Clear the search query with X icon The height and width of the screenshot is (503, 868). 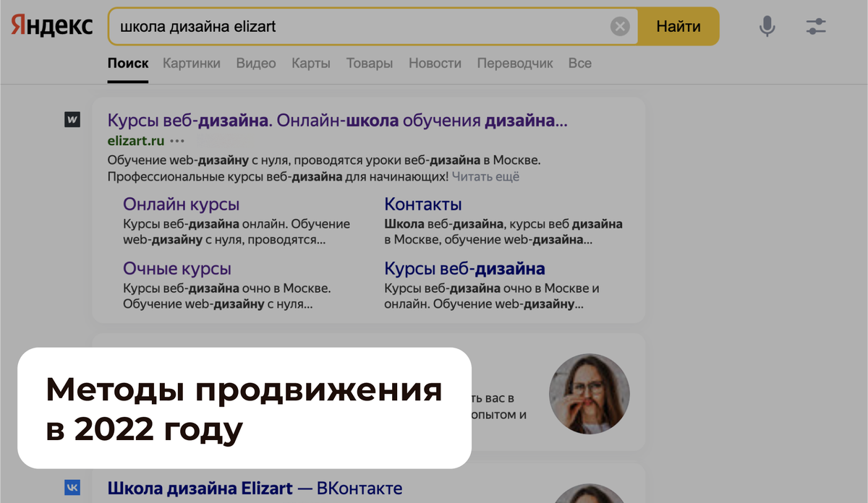point(620,27)
